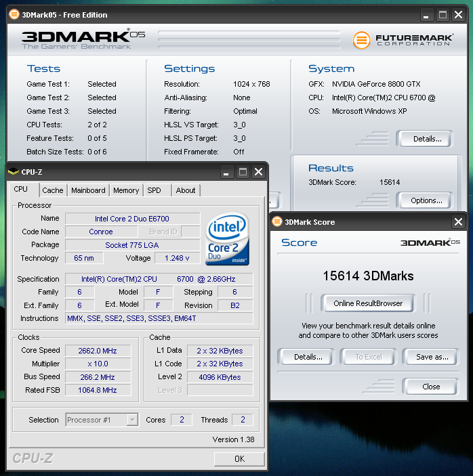Click the Technology value 65 nm
This screenshot has height=476, width=473.
84,258
